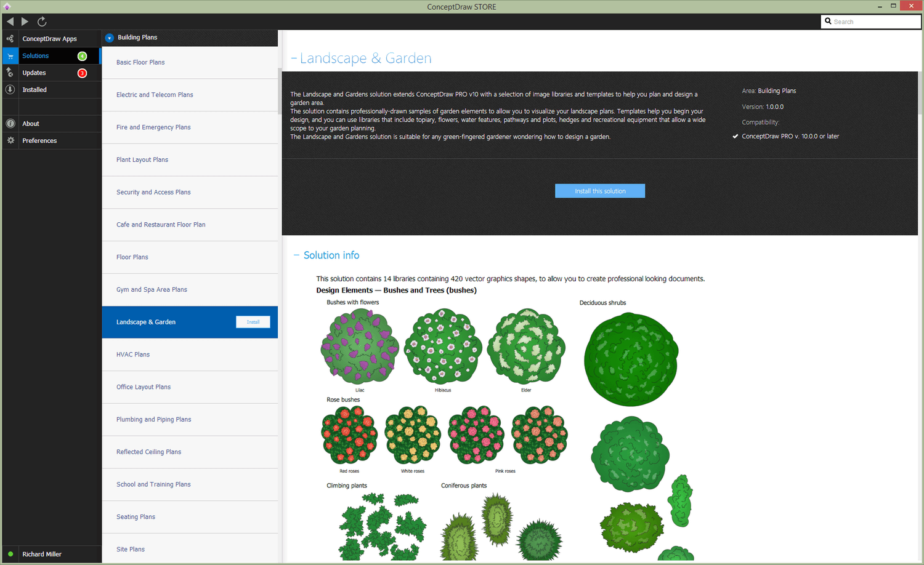
Task: Click the Bushes with flowers label
Action: click(353, 302)
